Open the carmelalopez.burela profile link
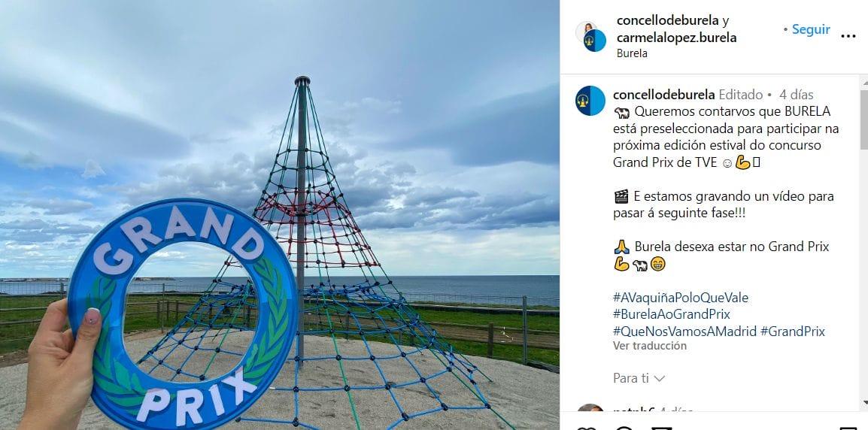The height and width of the screenshot is (430, 868). click(x=676, y=38)
